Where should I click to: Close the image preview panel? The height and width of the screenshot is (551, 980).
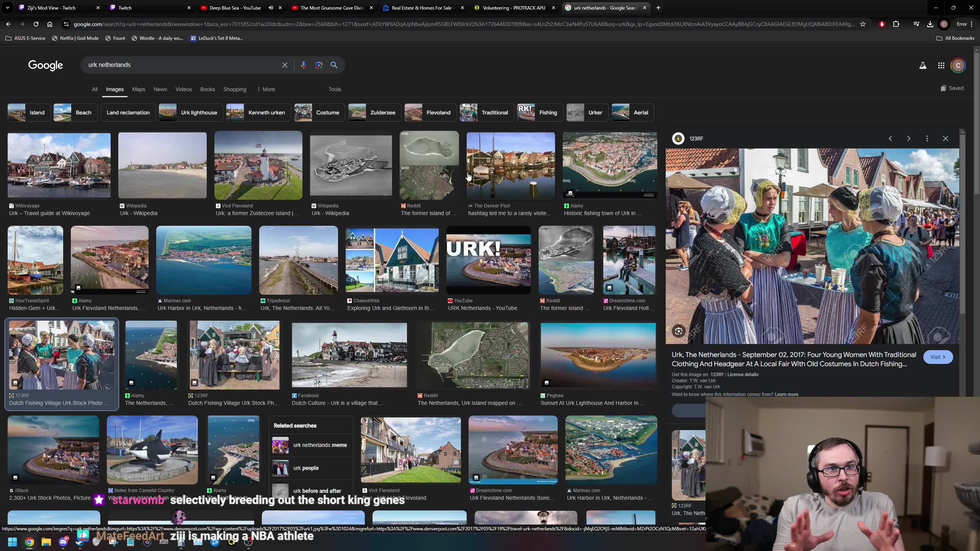[x=946, y=139]
